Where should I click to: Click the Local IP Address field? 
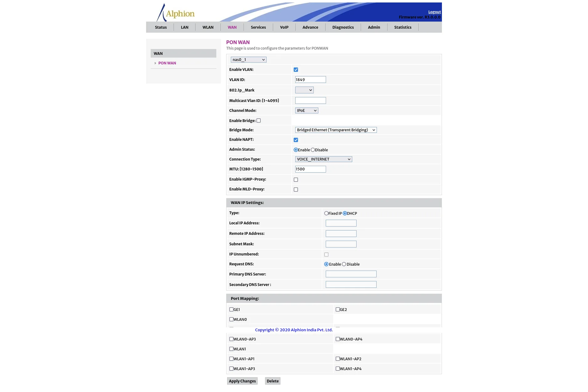coord(341,223)
